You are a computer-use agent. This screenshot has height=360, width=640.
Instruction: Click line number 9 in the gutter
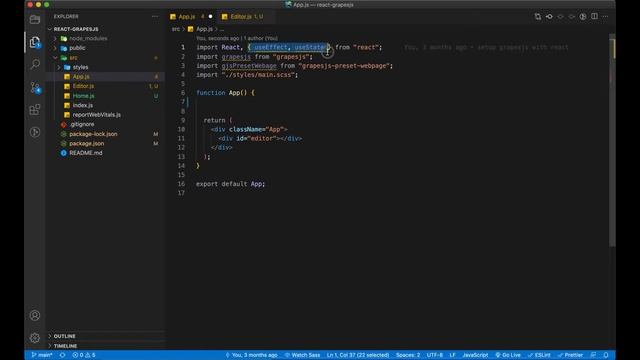(x=183, y=120)
